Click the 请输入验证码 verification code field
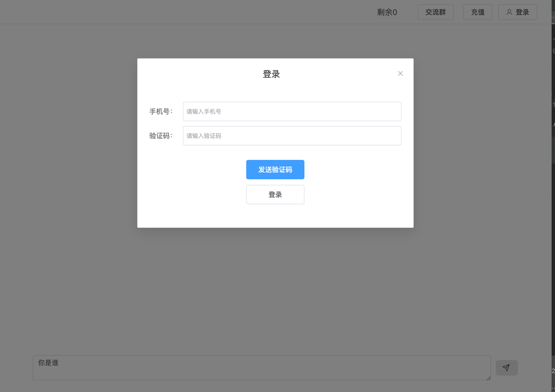555x392 pixels. click(292, 136)
